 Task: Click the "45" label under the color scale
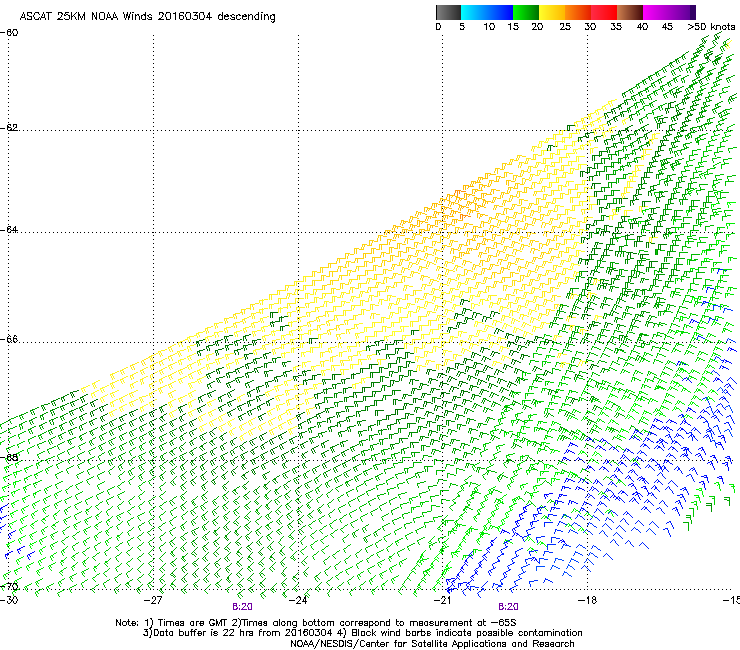667,27
